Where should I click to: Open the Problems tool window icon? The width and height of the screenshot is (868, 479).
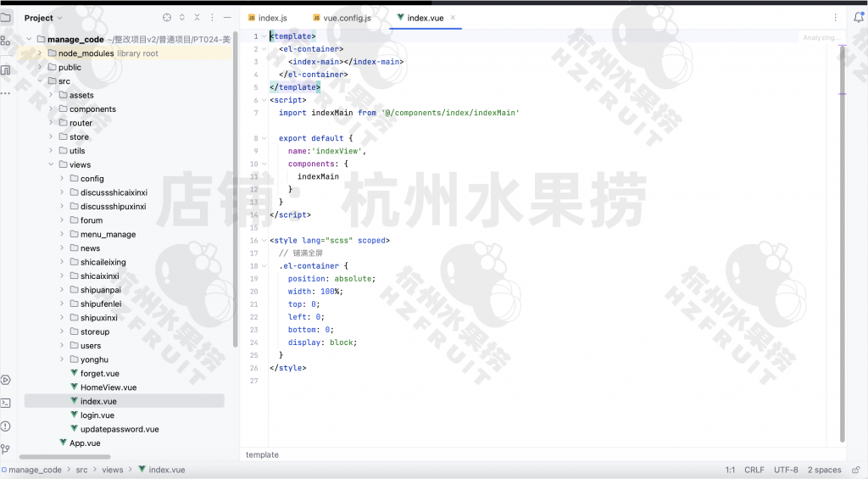tap(6, 426)
